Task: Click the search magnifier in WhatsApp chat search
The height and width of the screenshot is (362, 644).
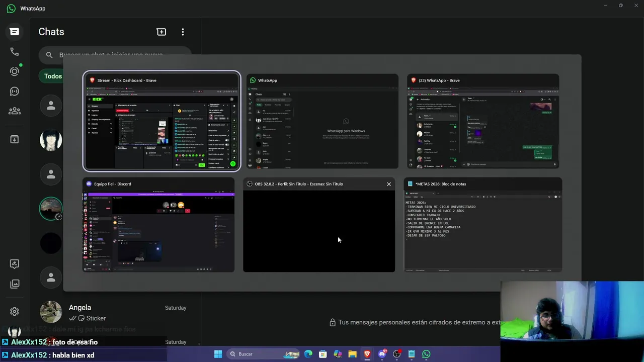Action: (x=49, y=55)
